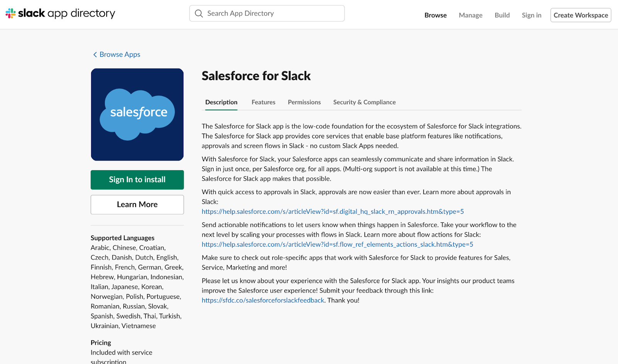The image size is (618, 364).
Task: Click the back chevron beside Browse Apps
Action: click(95, 54)
